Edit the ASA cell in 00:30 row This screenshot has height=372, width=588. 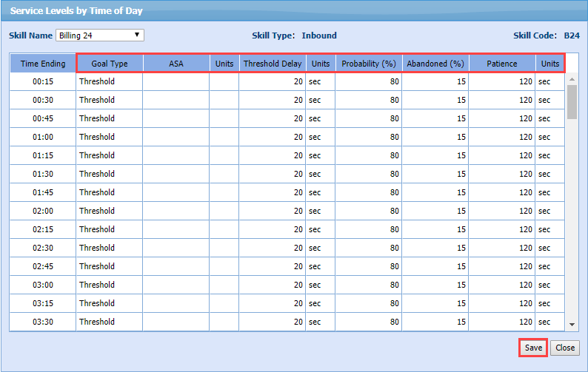[176, 100]
